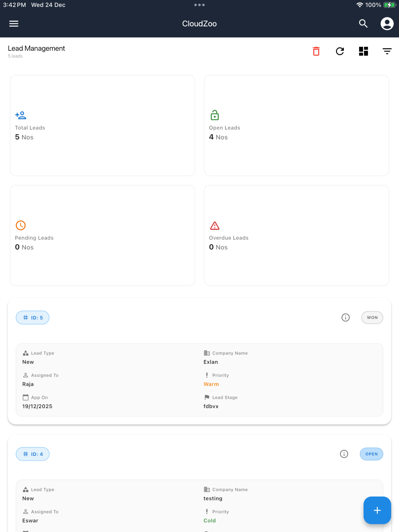Click Lead Type shapes icon in lead 5
This screenshot has height=532, width=399.
[26, 353]
